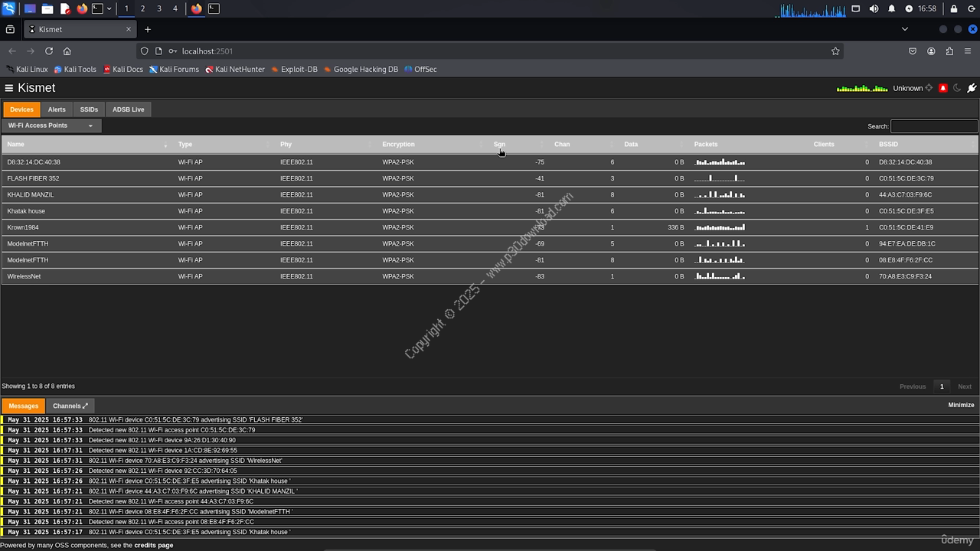Click the red alert bell icon in Kismet
The width and height of the screenshot is (980, 551).
pos(942,88)
